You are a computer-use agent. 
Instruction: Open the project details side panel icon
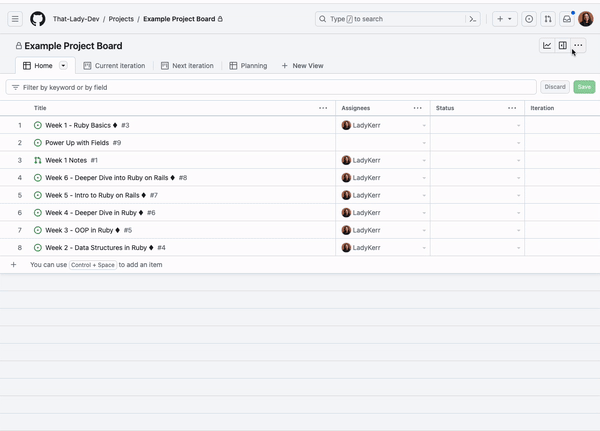(562, 46)
